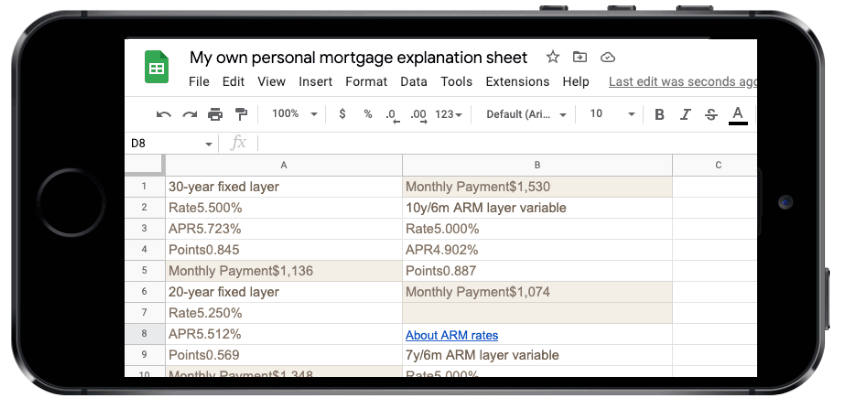Activate the paint format tool
This screenshot has height=408, width=847.
[x=241, y=115]
